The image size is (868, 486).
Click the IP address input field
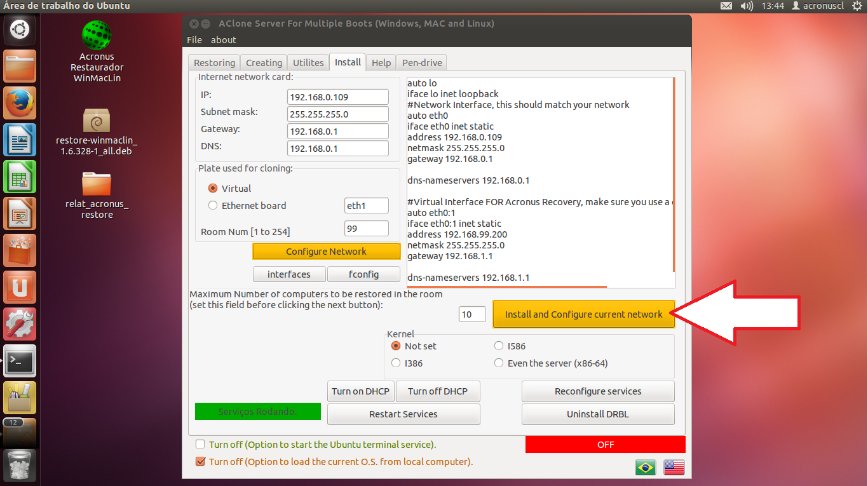click(337, 97)
